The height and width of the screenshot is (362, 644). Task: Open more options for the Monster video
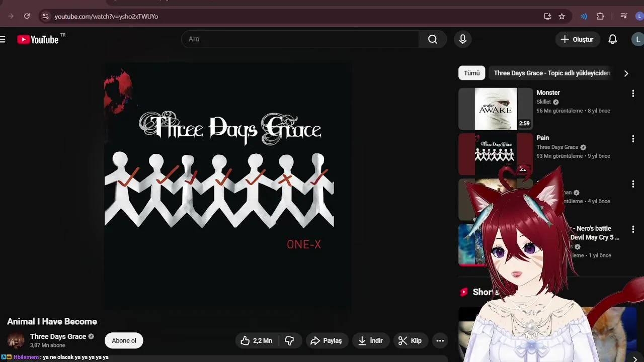(x=633, y=94)
